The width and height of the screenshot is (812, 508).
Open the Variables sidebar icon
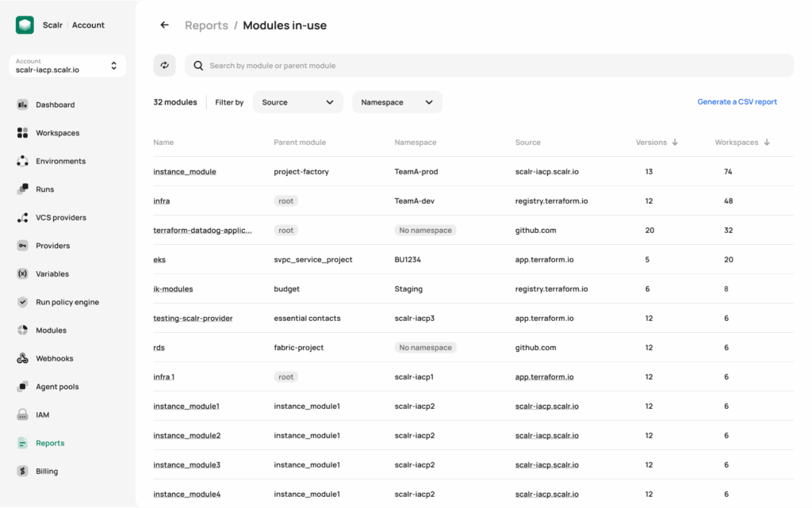(22, 273)
